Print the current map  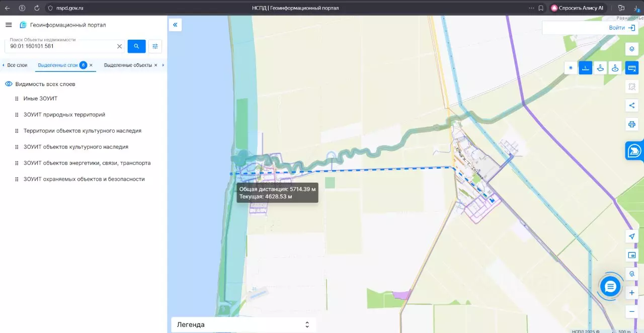tap(632, 124)
